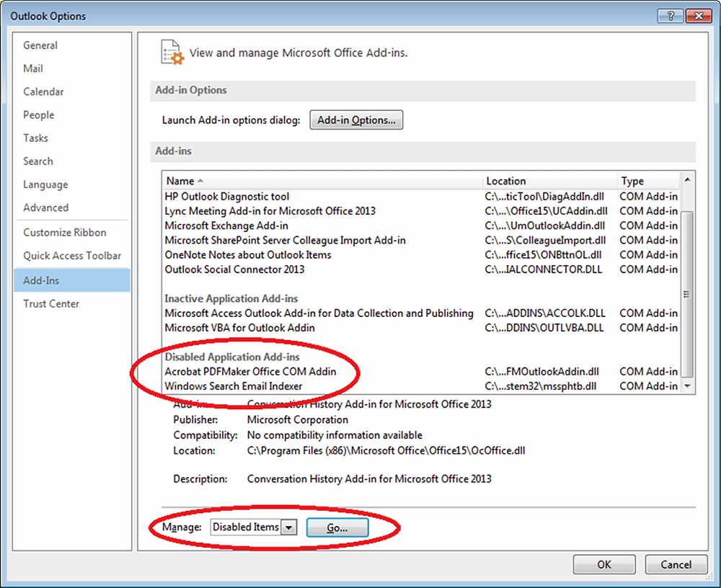Click the Go button next to Manage
This screenshot has height=588, width=721.
337,527
